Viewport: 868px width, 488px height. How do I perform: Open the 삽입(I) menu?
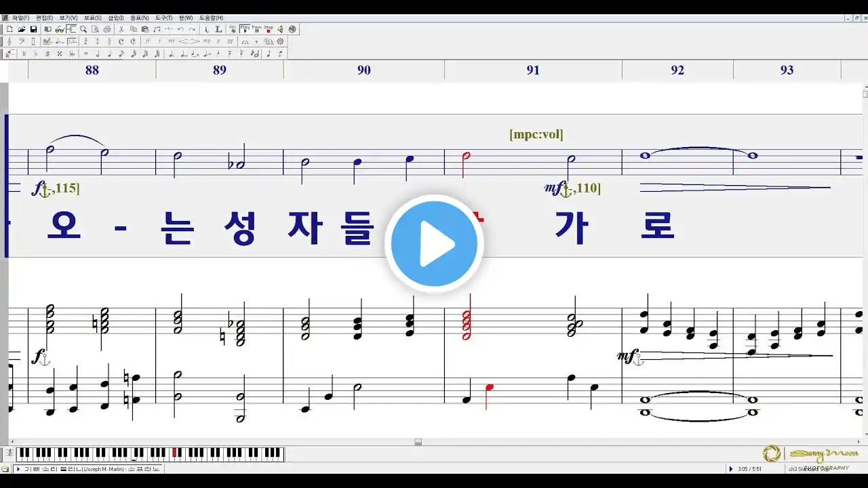(116, 18)
